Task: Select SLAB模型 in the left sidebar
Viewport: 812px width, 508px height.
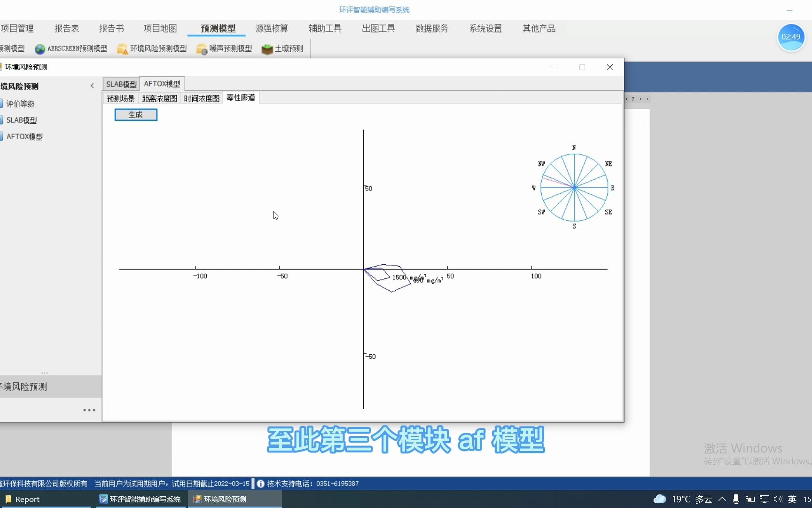Action: [x=21, y=120]
